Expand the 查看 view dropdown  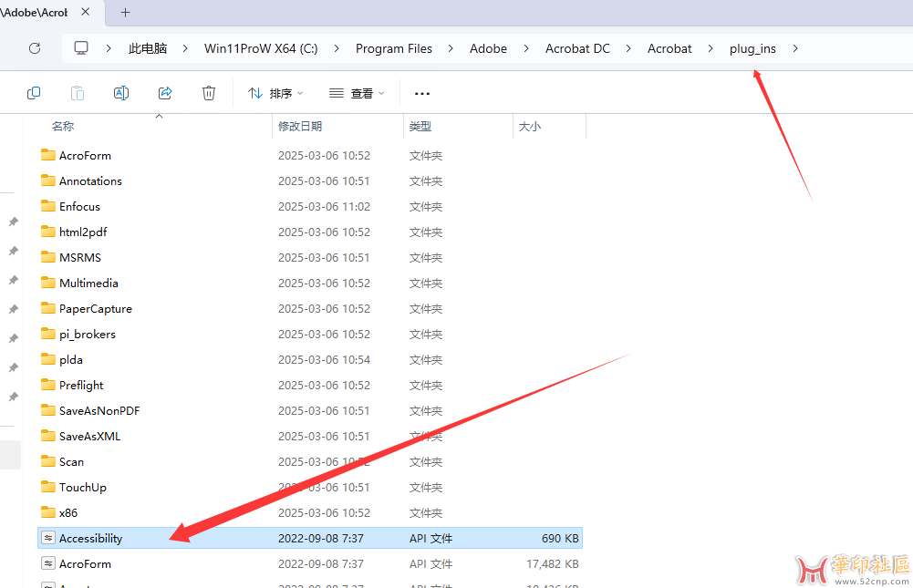(x=357, y=93)
